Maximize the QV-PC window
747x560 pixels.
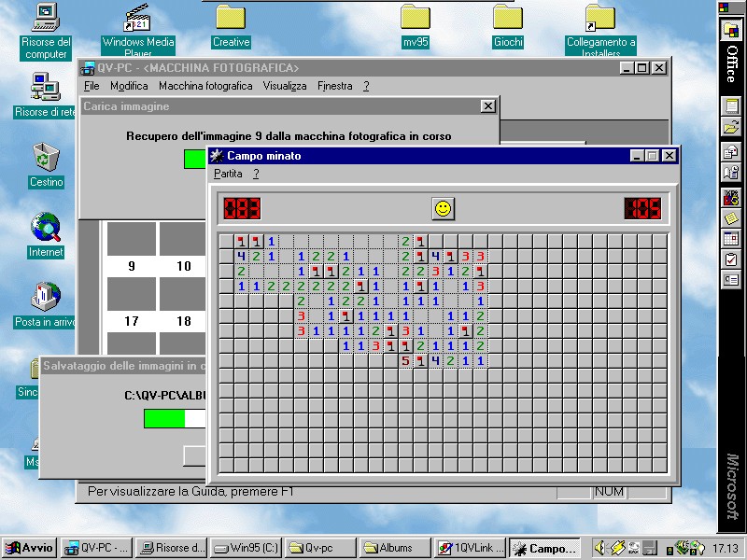point(642,67)
